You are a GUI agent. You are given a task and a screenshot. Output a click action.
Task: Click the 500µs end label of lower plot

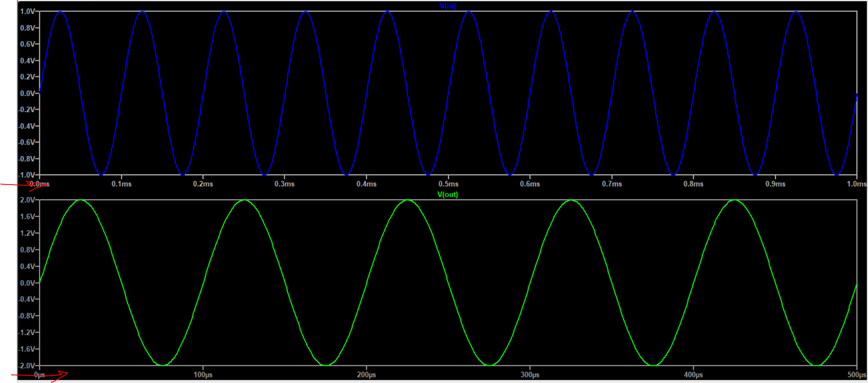pos(856,375)
